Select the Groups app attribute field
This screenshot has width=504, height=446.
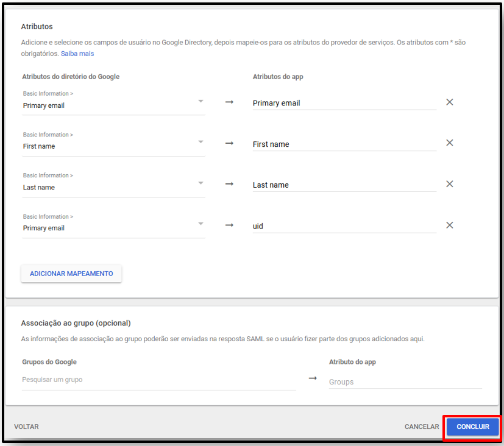pos(405,382)
